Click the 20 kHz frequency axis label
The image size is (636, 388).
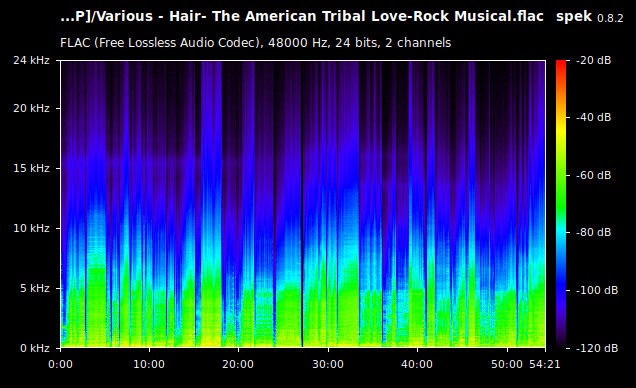click(x=31, y=108)
